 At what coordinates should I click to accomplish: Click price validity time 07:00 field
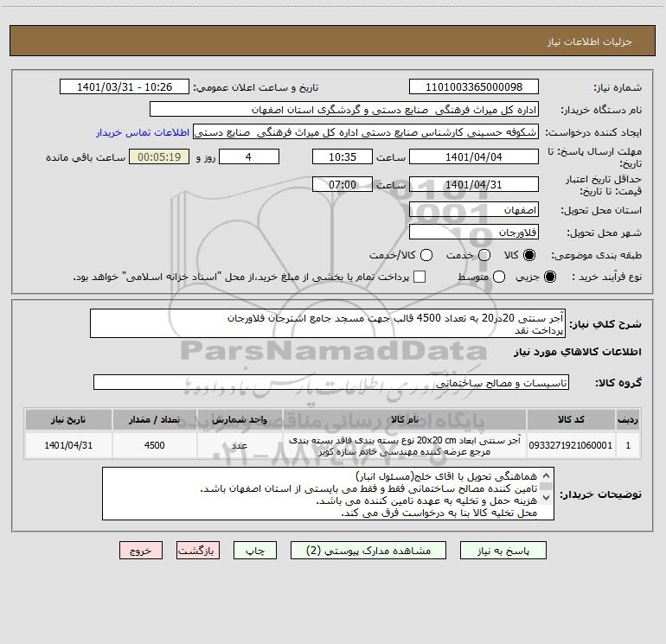coord(343,185)
